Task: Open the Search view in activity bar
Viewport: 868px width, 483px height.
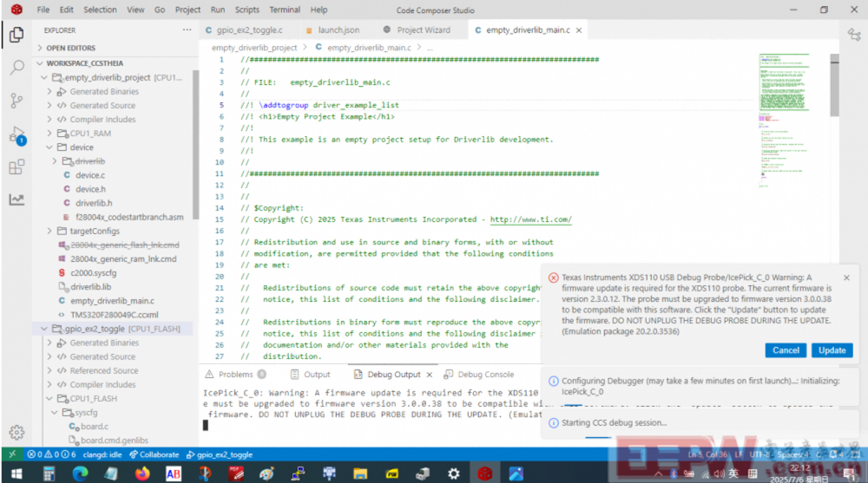Action: [x=16, y=68]
